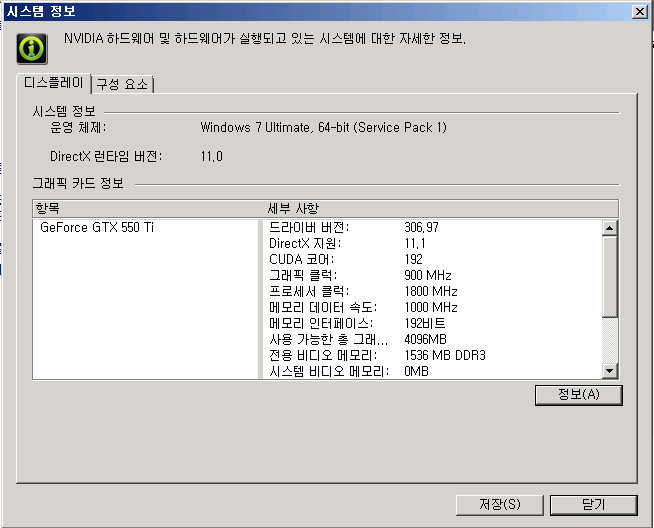The image size is (654, 528).
Task: Select the 메모리 데이터 속도 row label
Action: click(323, 307)
